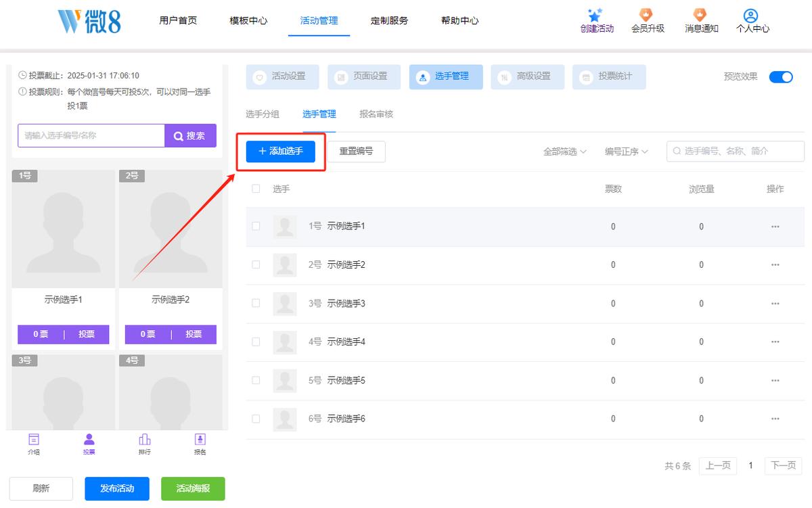
Task: Click the green 活动海报 button
Action: (193, 488)
